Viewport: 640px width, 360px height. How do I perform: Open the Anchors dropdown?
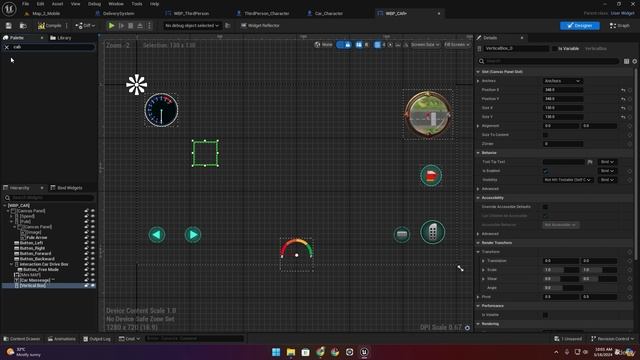click(562, 81)
